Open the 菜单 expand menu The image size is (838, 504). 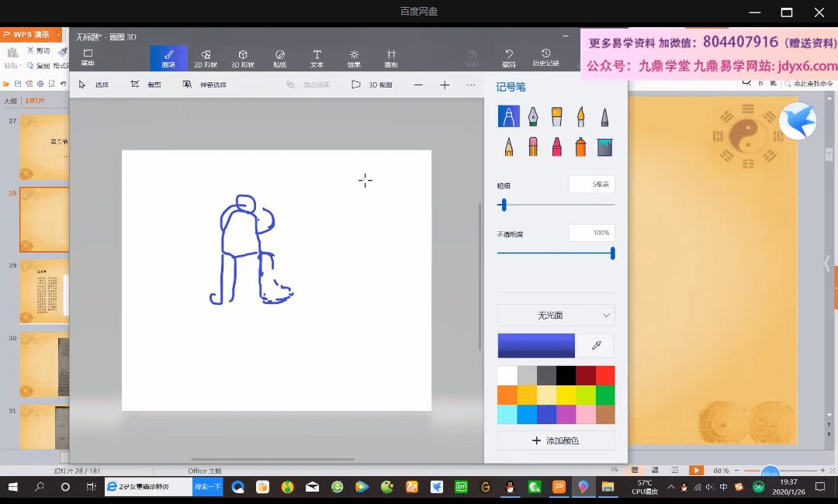tap(88, 57)
